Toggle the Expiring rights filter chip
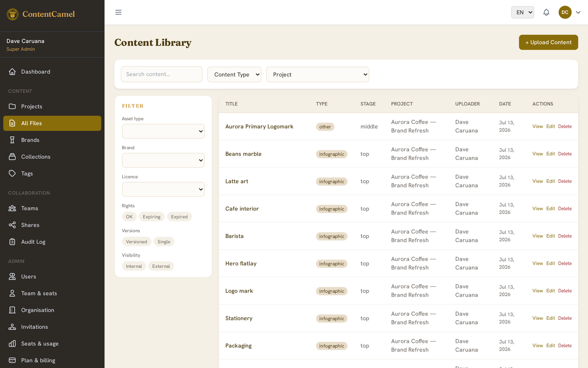The height and width of the screenshot is (368, 588). click(151, 217)
